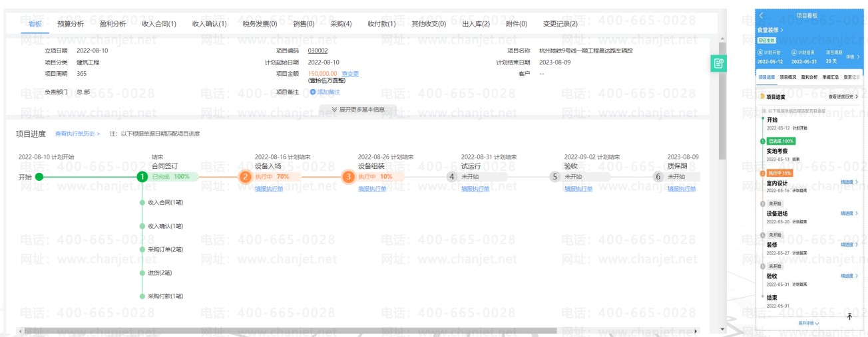
Task: Switch to the 盈利分析 tab
Action: coord(112,23)
